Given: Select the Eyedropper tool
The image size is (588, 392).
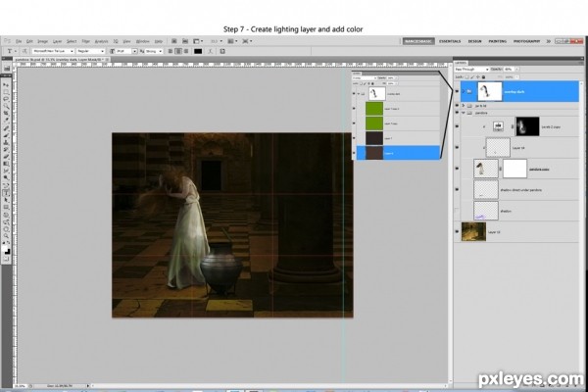Looking at the screenshot, I should pos(7,120).
